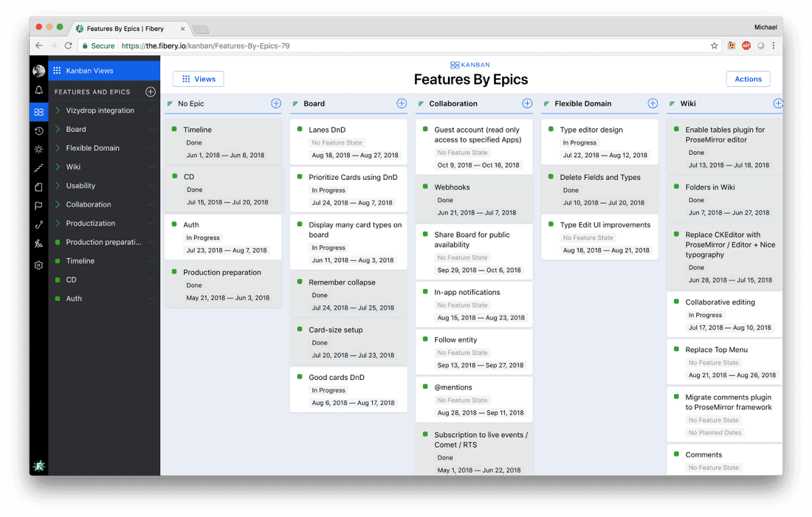Expand the Vizydrop integration epic
Image resolution: width=812 pixels, height=517 pixels.
pyautogui.click(x=58, y=111)
